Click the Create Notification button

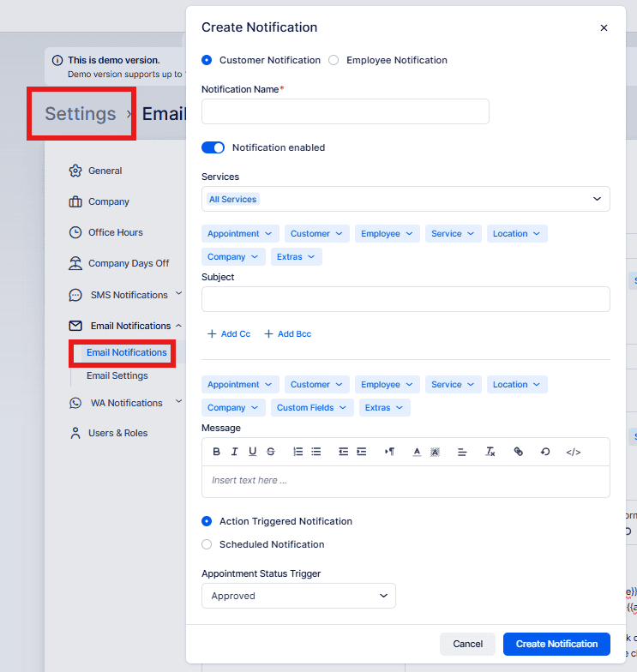[x=556, y=644]
